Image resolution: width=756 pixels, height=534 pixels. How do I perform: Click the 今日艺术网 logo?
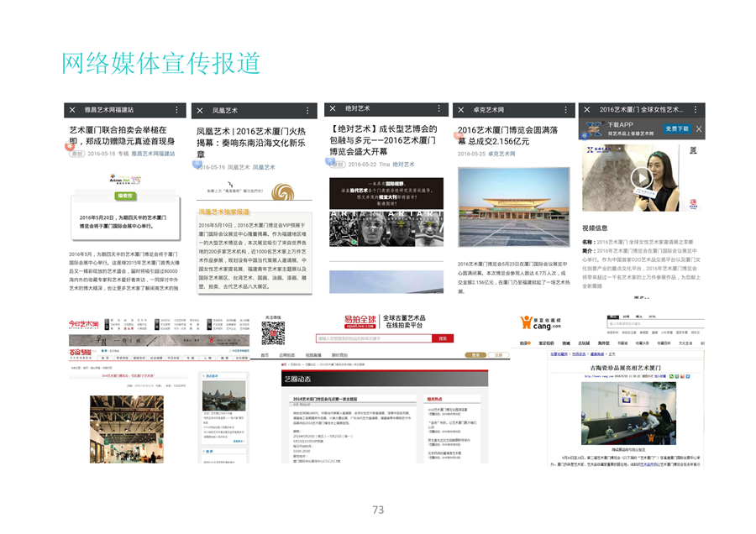[84, 323]
